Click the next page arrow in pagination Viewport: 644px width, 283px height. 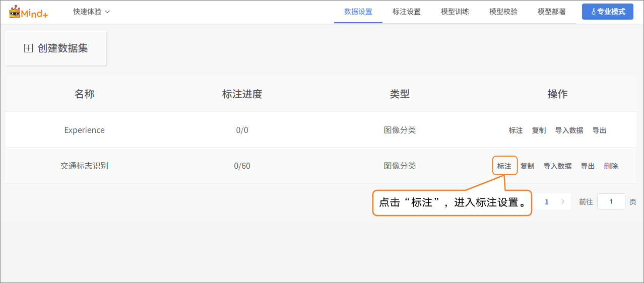562,202
